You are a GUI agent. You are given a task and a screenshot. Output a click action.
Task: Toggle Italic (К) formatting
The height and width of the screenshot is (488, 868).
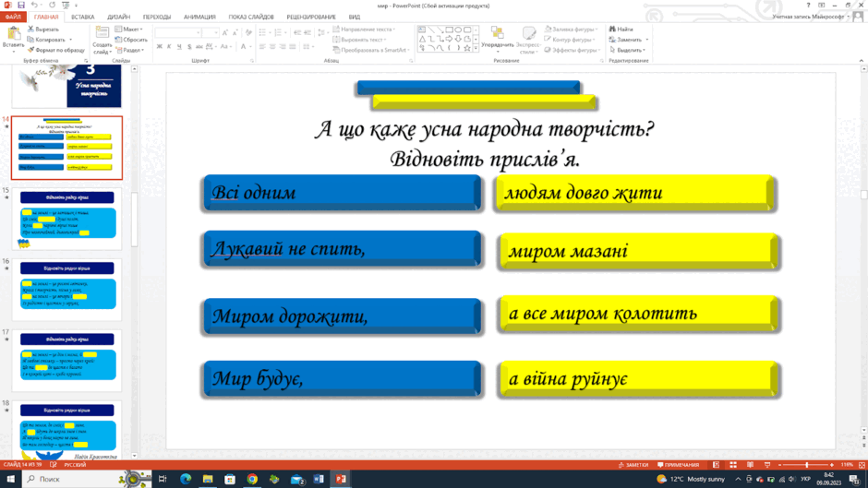(x=169, y=46)
